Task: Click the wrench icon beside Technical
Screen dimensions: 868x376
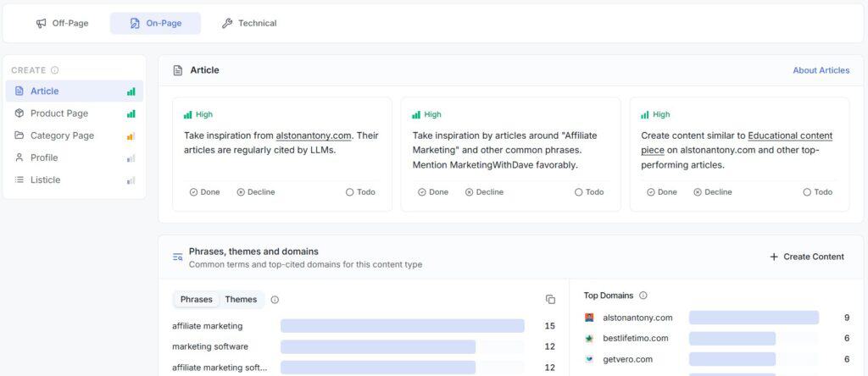Action: (227, 23)
